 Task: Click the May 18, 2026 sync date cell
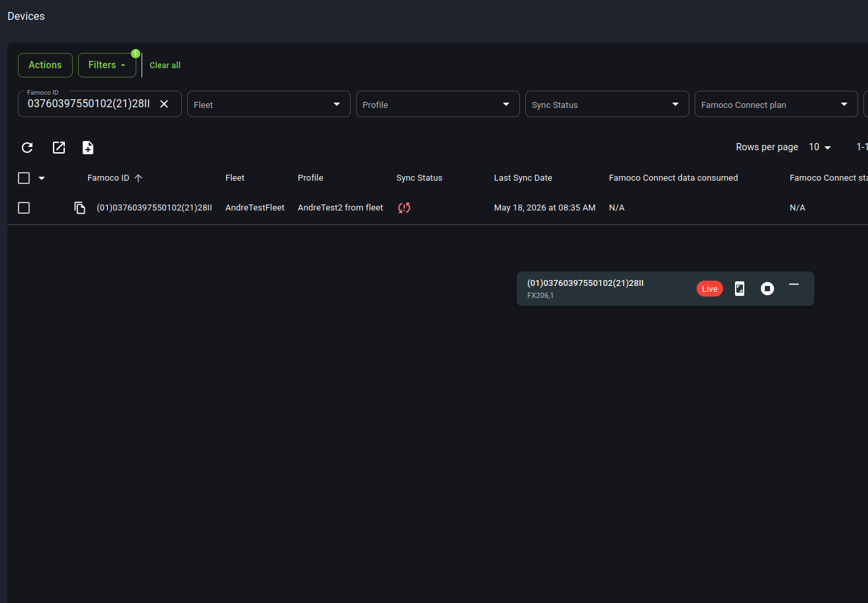544,208
